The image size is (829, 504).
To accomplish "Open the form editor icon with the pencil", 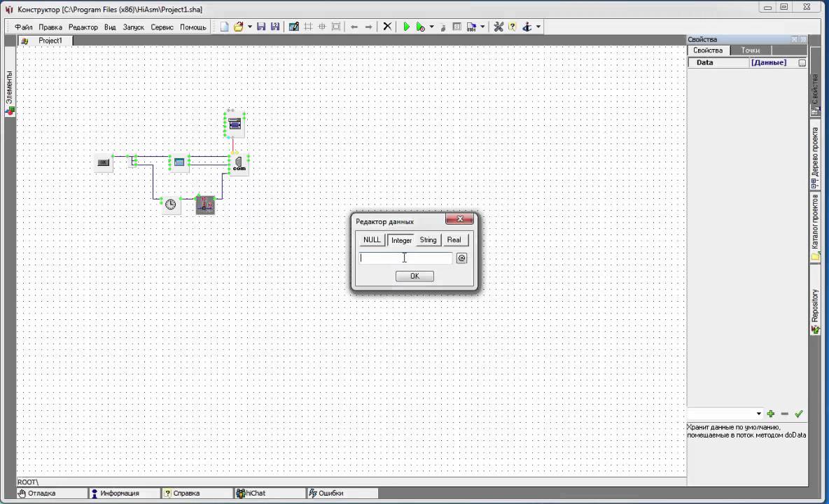I will [x=294, y=27].
